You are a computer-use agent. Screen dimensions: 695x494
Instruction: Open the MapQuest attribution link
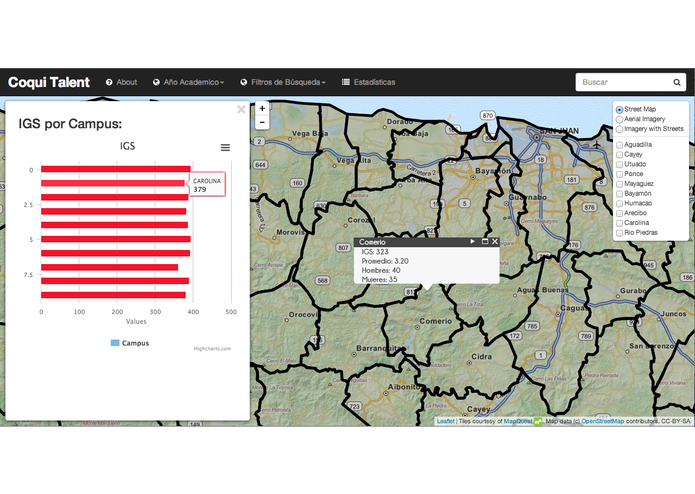(x=518, y=421)
